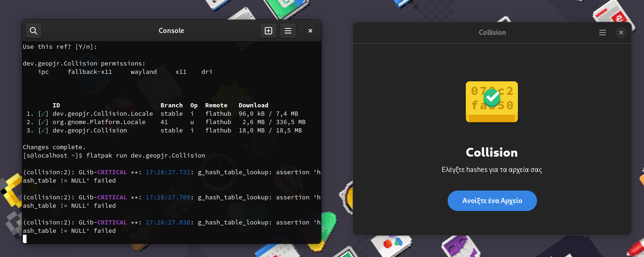Click the Branch column header

click(x=172, y=105)
